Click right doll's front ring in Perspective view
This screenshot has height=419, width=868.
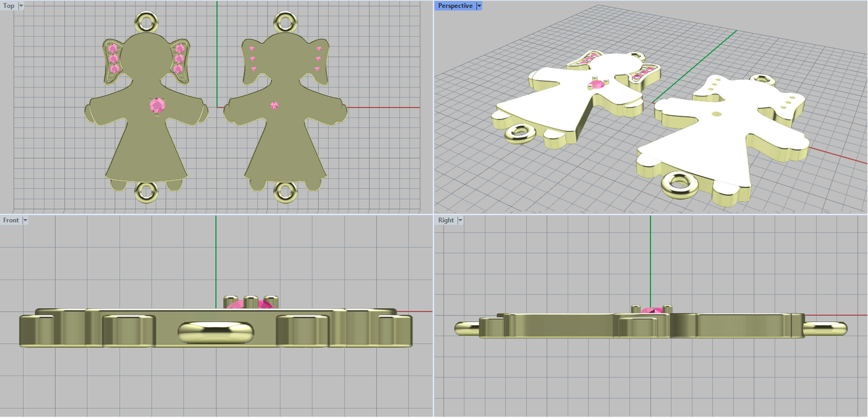(680, 185)
